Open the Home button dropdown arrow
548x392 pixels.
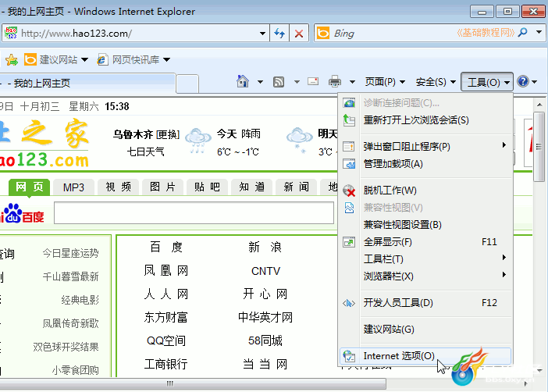[x=260, y=82]
